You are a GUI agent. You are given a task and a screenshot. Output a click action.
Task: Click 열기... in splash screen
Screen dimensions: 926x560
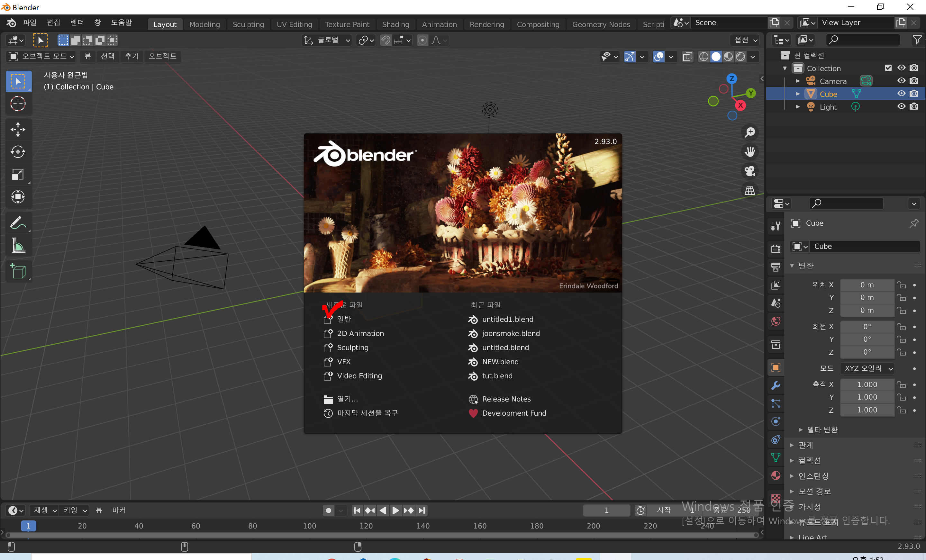pos(340,399)
